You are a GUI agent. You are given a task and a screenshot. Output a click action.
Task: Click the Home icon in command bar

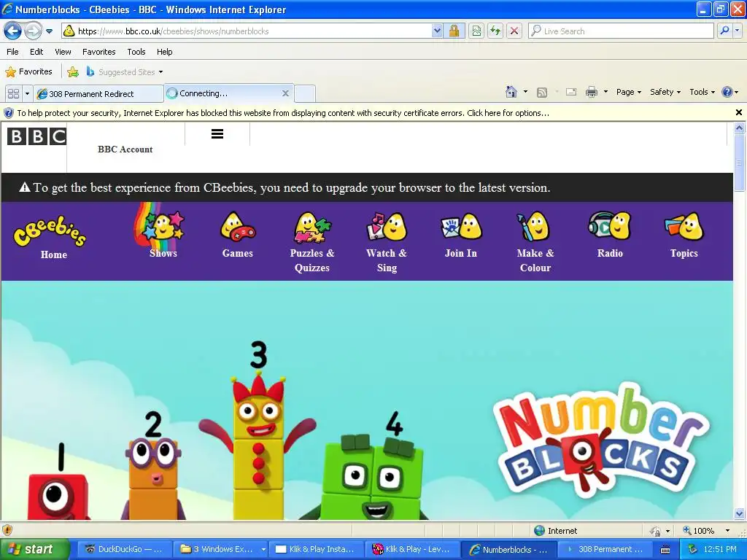pyautogui.click(x=511, y=92)
